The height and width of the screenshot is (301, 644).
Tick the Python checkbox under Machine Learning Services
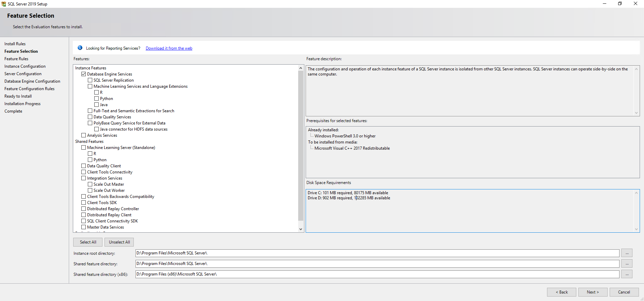[96, 98]
